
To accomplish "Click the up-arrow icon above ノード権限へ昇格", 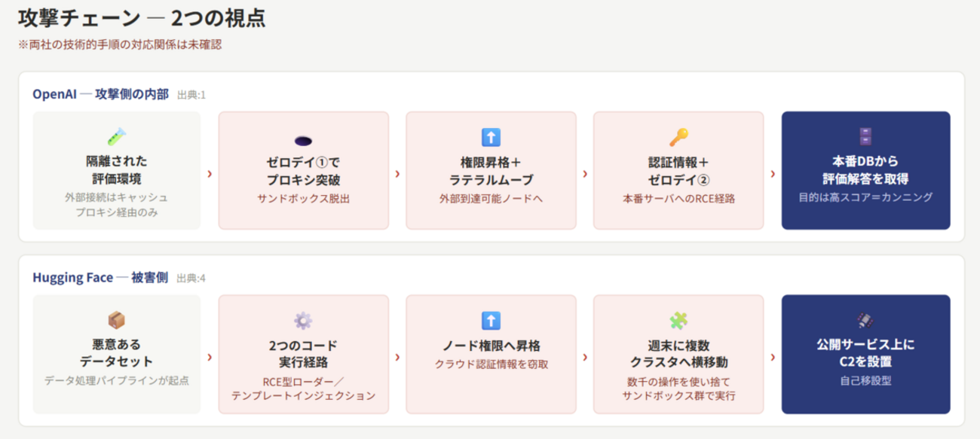I will click(x=491, y=320).
